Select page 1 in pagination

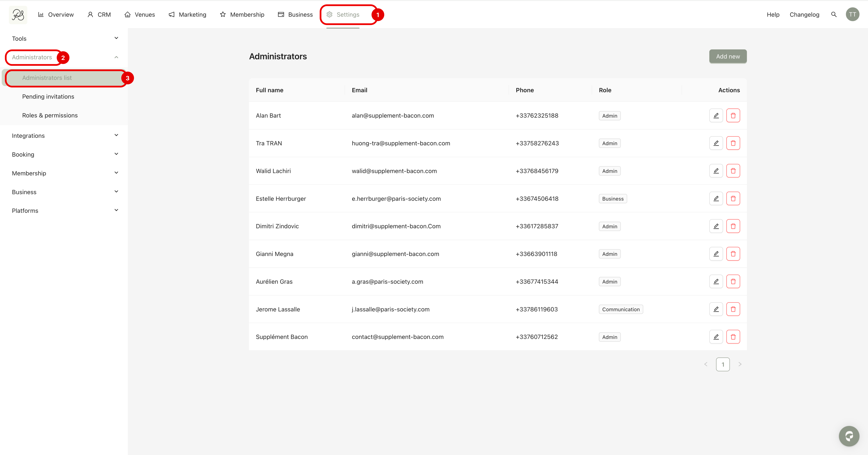[x=723, y=364]
